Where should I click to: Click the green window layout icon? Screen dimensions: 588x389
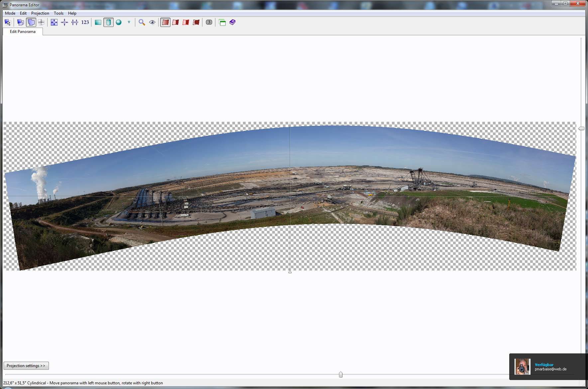(x=222, y=22)
